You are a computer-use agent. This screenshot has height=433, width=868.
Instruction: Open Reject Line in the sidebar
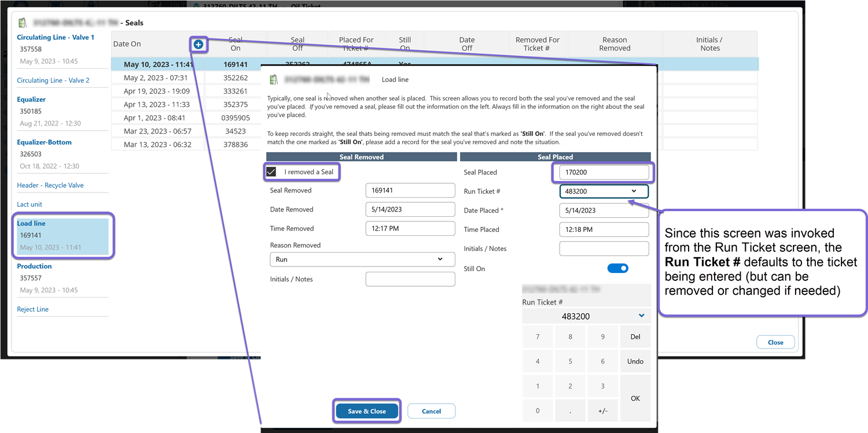[x=33, y=309]
